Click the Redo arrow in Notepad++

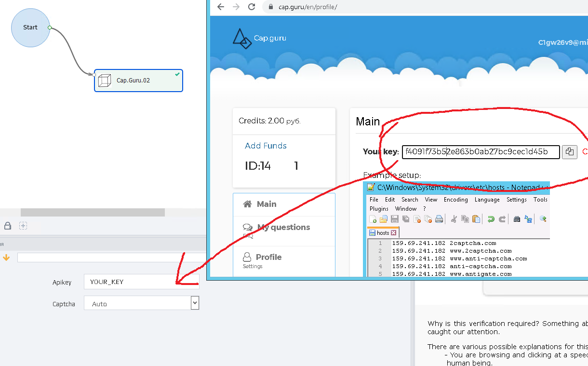502,219
